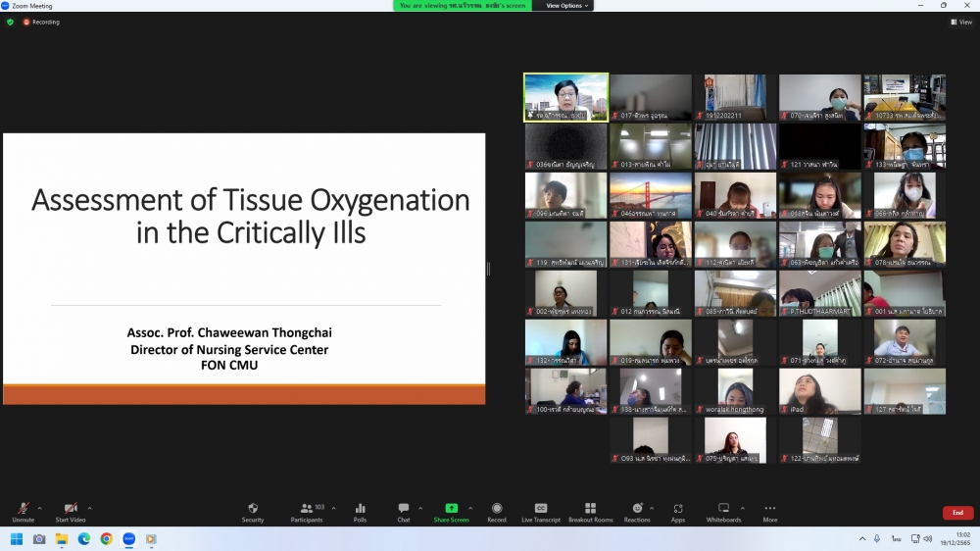Screen dimensions: 980x551
Task: Open the Chat panel
Action: pos(403,511)
